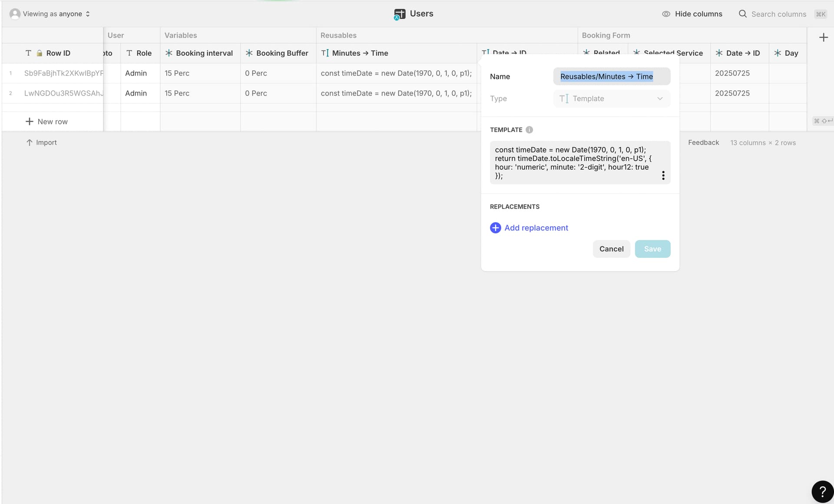
Task: Click the template info icon
Action: click(529, 130)
